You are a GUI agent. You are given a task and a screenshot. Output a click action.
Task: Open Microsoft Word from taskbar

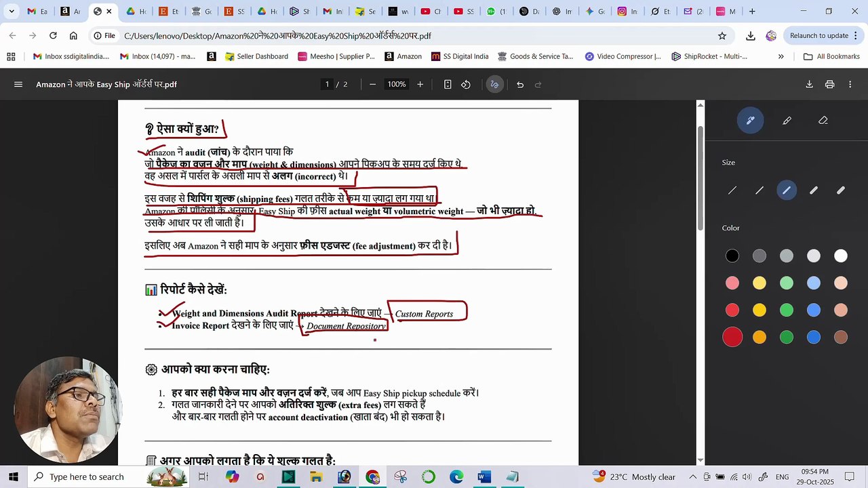(x=484, y=476)
